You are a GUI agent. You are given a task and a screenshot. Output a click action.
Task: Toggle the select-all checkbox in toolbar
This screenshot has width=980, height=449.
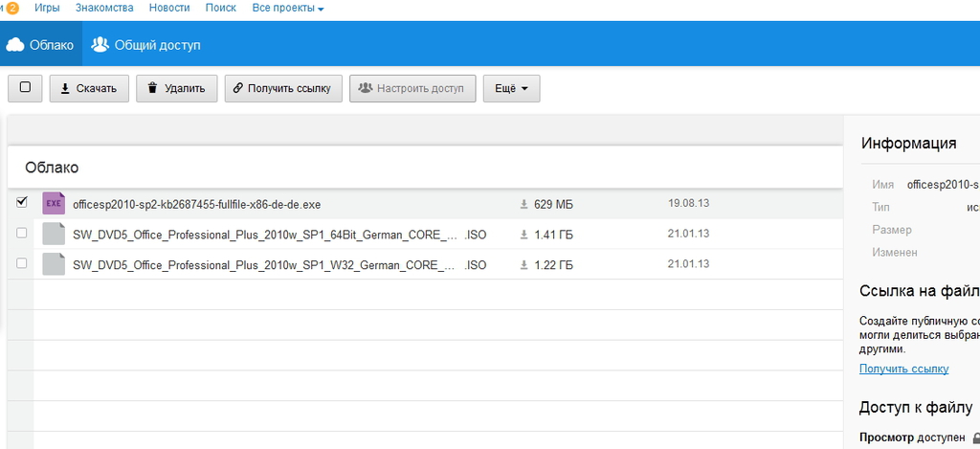click(x=25, y=87)
